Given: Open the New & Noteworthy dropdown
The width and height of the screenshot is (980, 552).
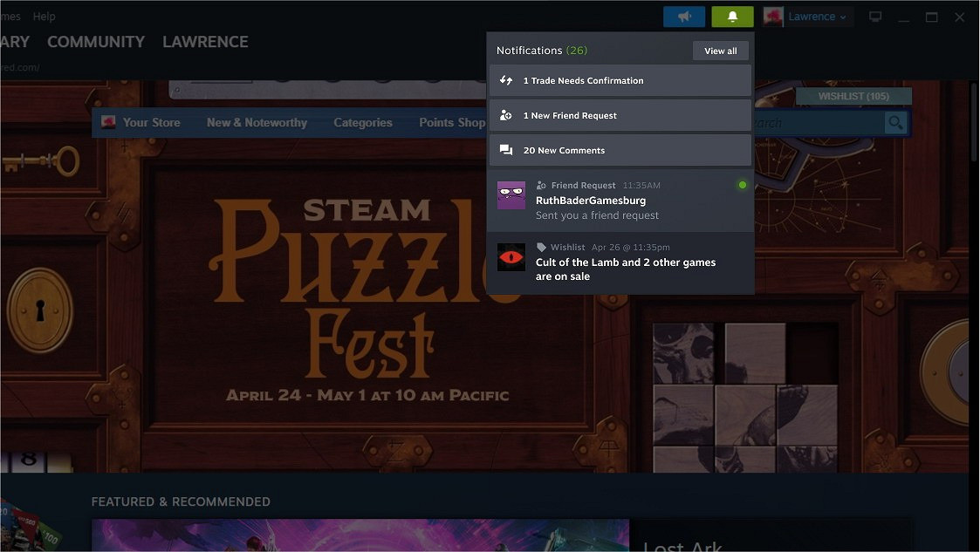Looking at the screenshot, I should tap(257, 122).
